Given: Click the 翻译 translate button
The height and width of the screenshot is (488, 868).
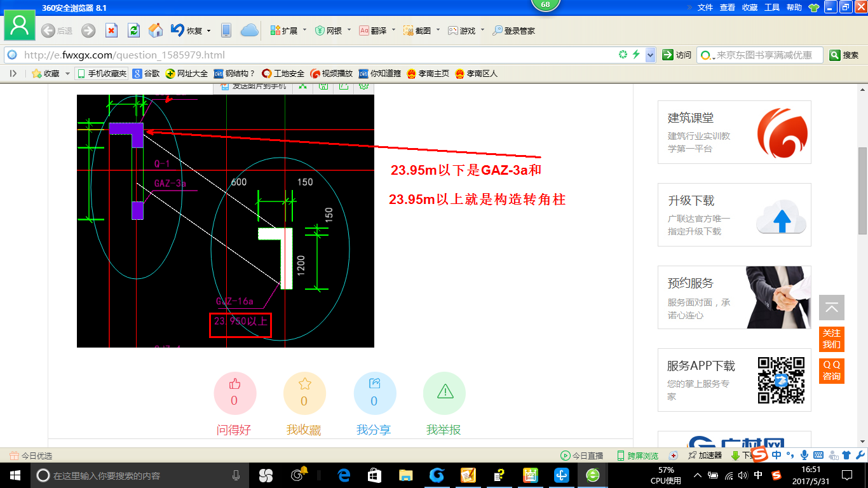Looking at the screenshot, I should [x=373, y=30].
